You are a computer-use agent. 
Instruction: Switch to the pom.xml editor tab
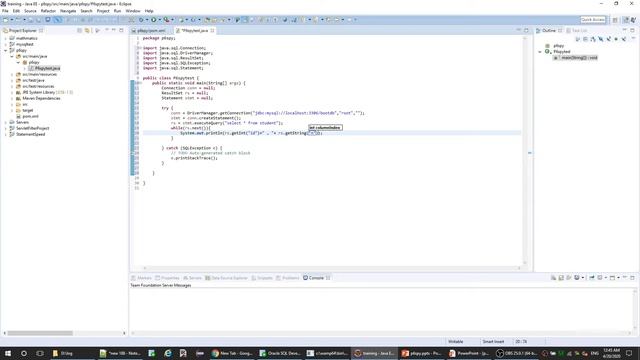pyautogui.click(x=151, y=31)
